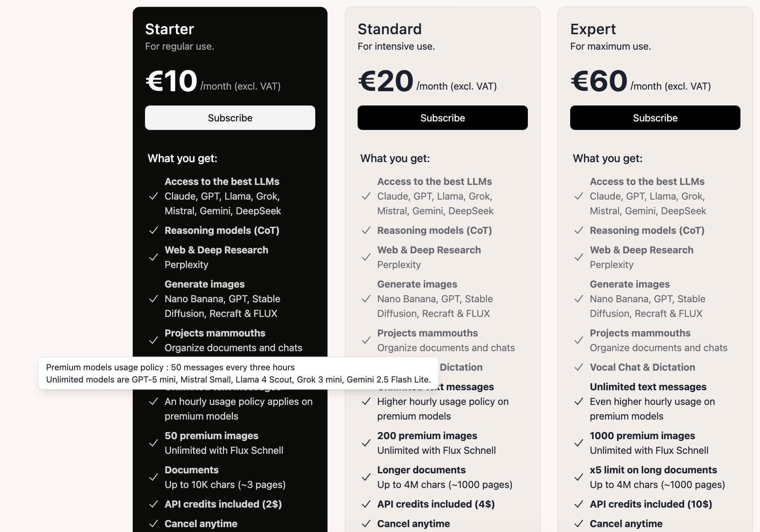Click Expert's x5 limit on long documents

tap(653, 470)
